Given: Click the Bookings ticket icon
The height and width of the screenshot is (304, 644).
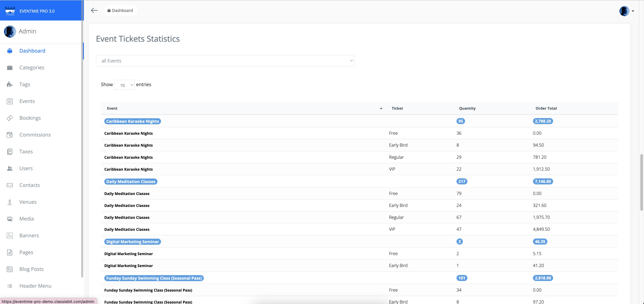Looking at the screenshot, I should (x=10, y=118).
